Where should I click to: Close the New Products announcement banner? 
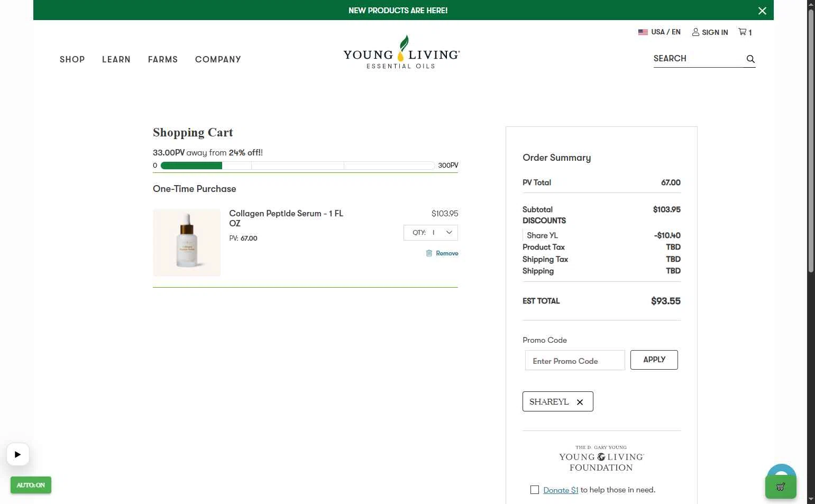pyautogui.click(x=762, y=11)
